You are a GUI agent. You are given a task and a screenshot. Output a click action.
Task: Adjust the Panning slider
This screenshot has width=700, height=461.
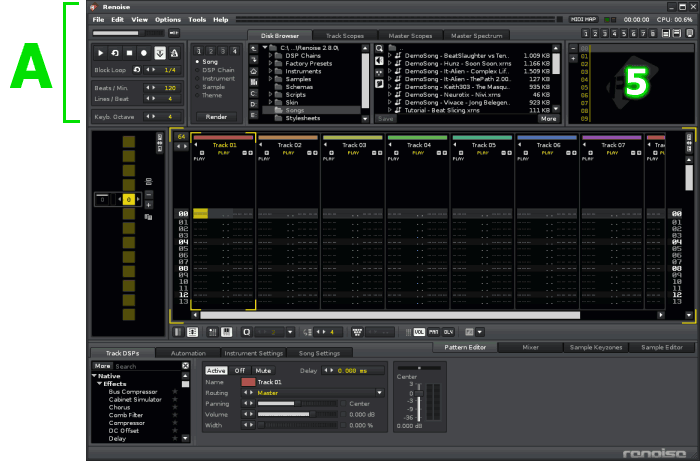click(x=297, y=403)
